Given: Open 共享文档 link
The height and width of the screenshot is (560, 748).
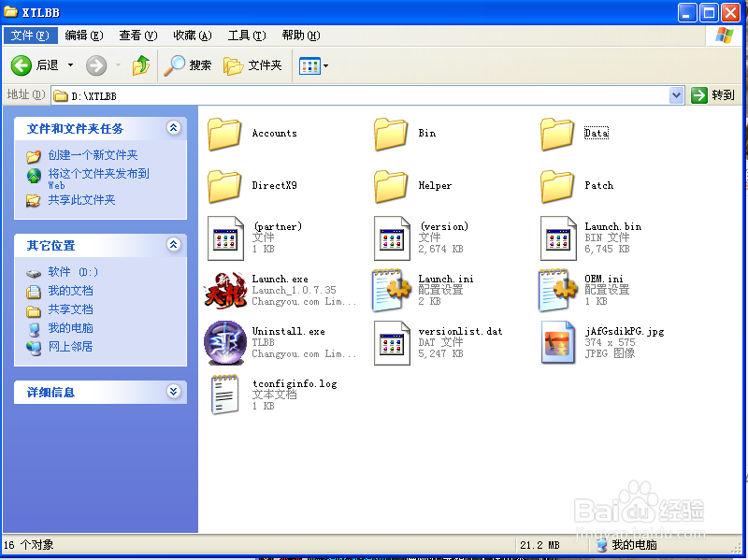Looking at the screenshot, I should click(x=71, y=309).
